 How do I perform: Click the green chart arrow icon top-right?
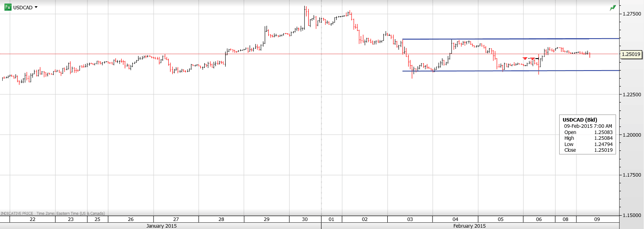(613, 8)
